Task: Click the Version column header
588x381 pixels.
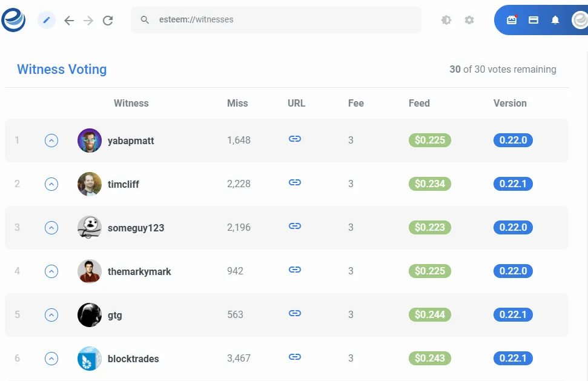Action: point(510,103)
